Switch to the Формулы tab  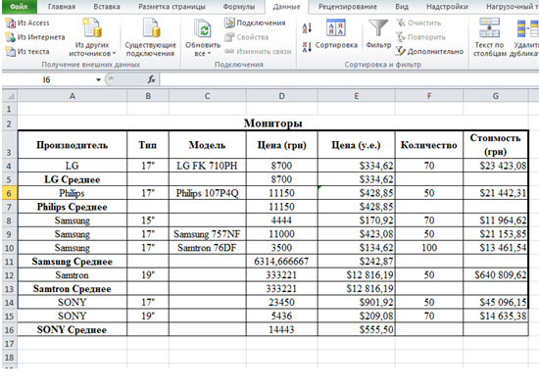(239, 7)
